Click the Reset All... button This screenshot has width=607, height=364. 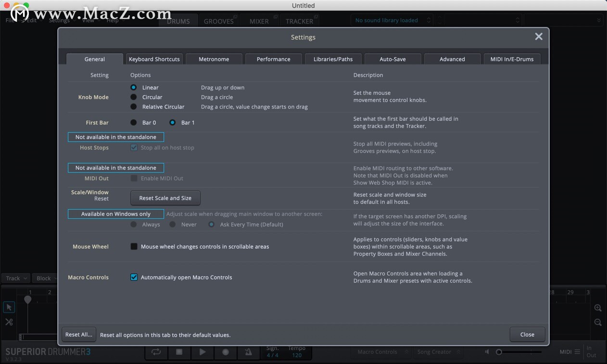pos(79,335)
